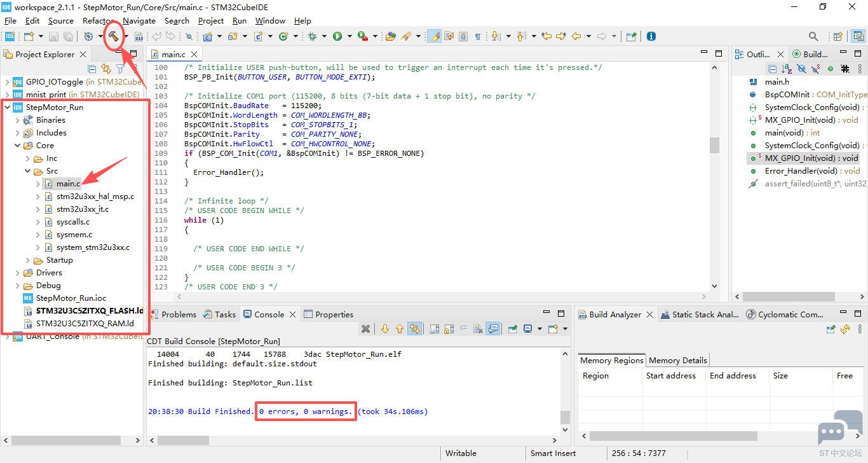Click the Save All toolbar icon
868x463 pixels.
(x=68, y=36)
